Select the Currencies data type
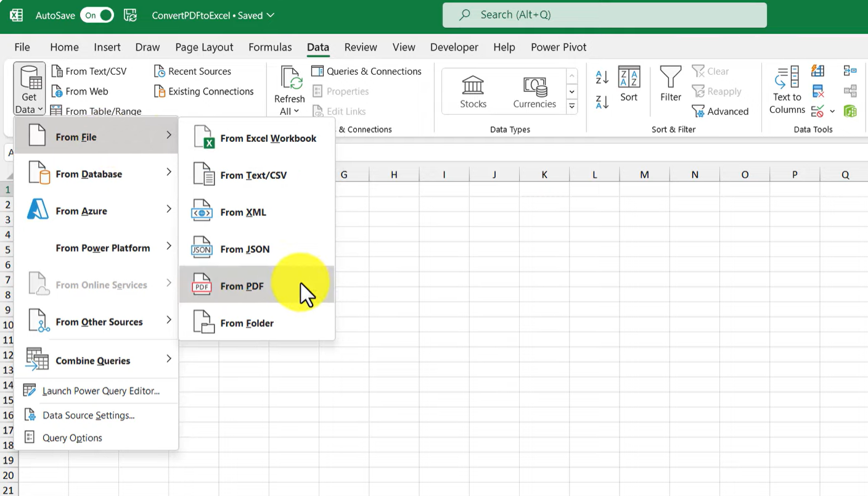 click(x=534, y=91)
